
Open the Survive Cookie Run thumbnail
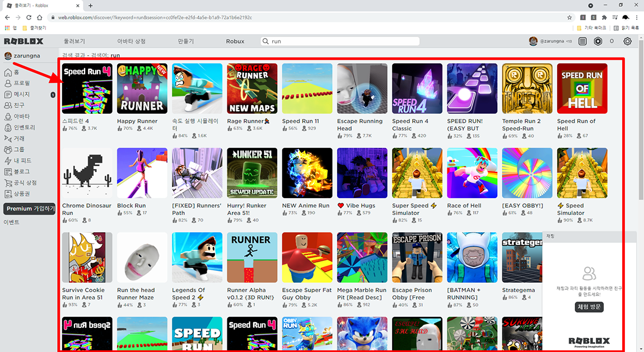[x=87, y=257]
